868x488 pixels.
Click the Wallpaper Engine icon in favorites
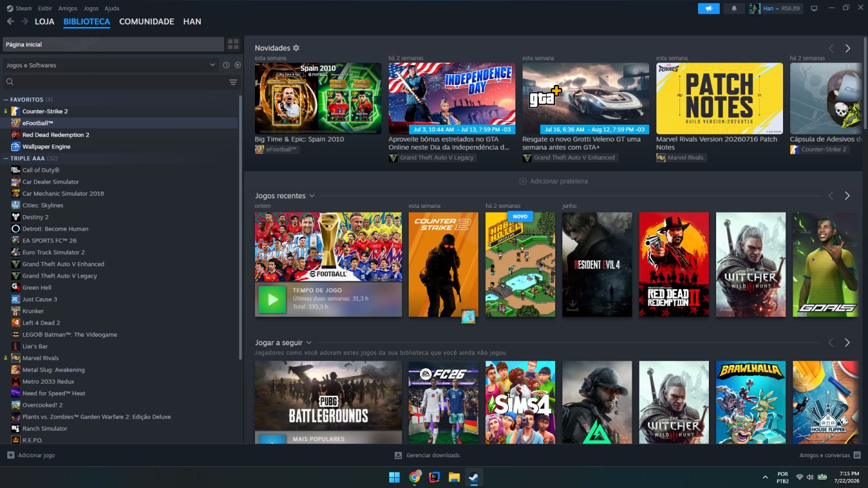[x=16, y=146]
